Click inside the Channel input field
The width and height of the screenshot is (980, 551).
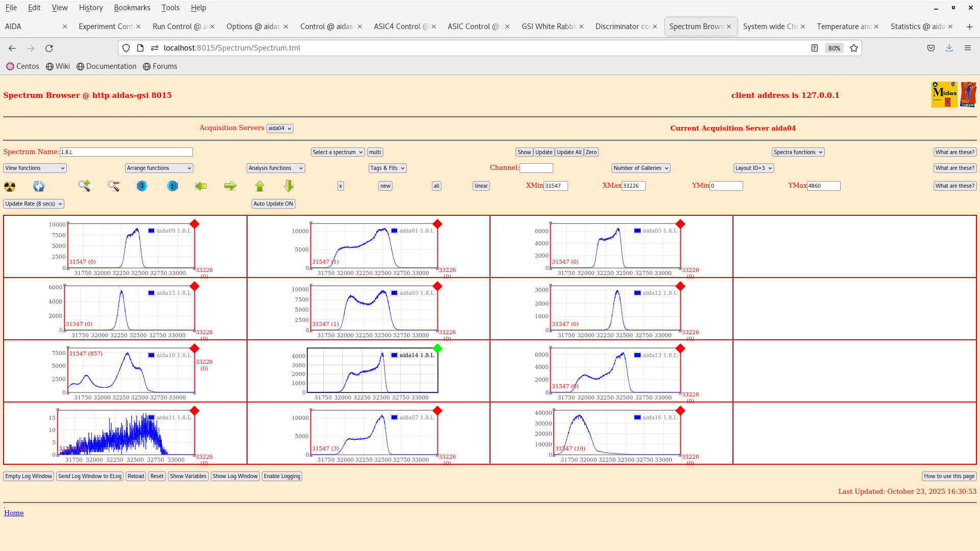click(x=536, y=167)
